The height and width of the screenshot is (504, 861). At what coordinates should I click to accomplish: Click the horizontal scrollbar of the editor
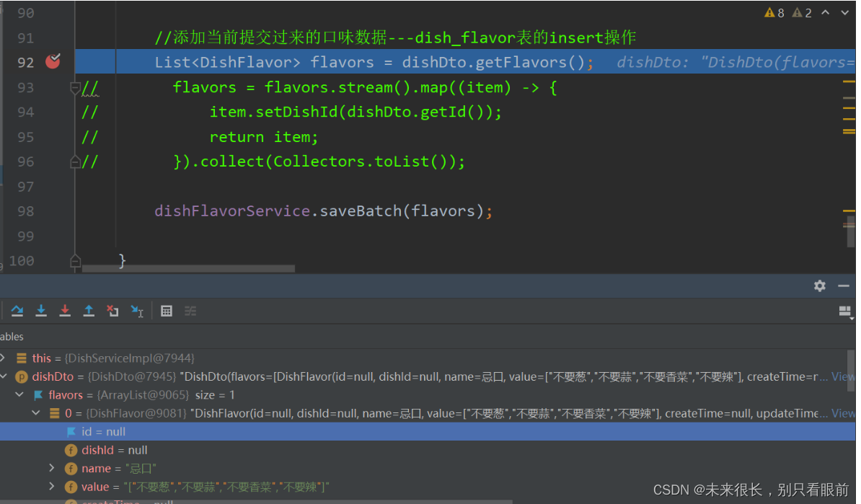(x=188, y=268)
